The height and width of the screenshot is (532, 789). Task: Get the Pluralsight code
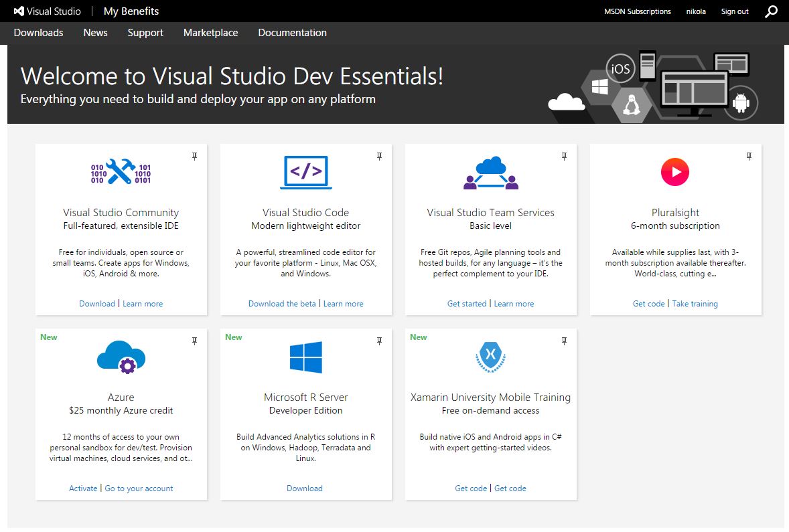pyautogui.click(x=648, y=304)
